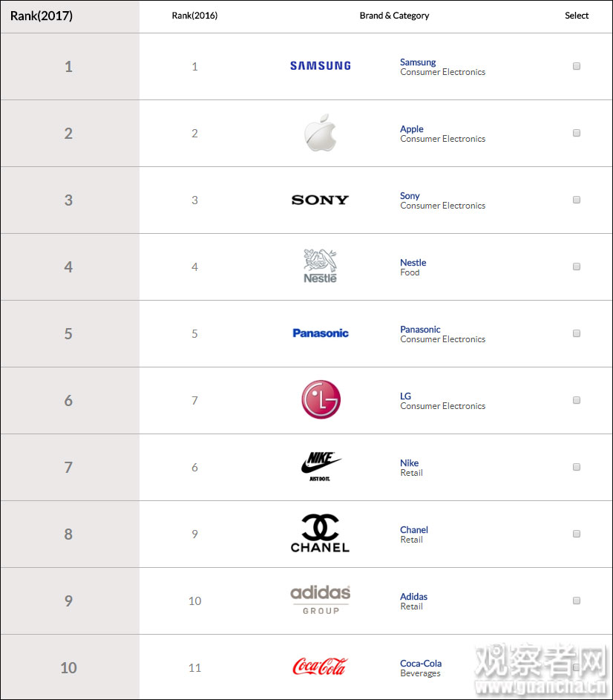Enable the LG row checkbox
This screenshot has width=613, height=700.
577,400
